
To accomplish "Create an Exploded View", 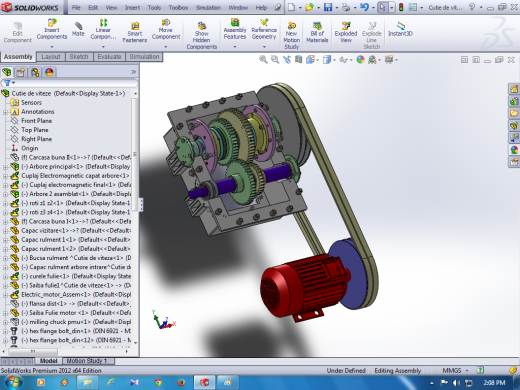I will pyautogui.click(x=346, y=33).
